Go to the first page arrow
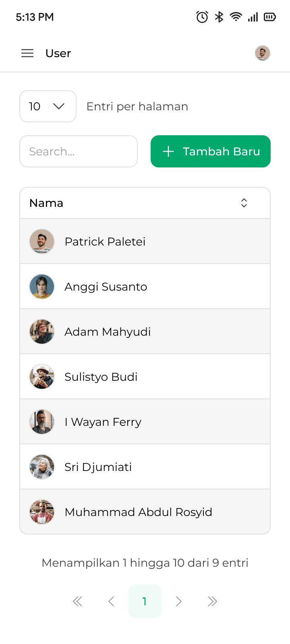The image size is (290, 644). pyautogui.click(x=77, y=601)
